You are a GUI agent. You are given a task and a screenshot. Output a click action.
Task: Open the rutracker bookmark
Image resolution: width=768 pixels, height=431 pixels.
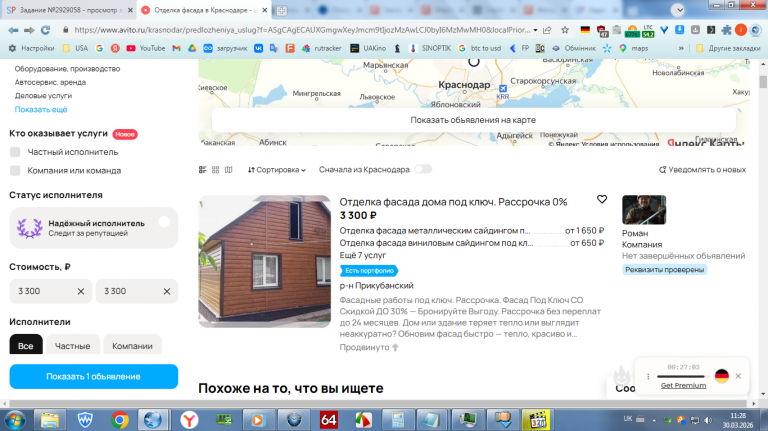321,48
